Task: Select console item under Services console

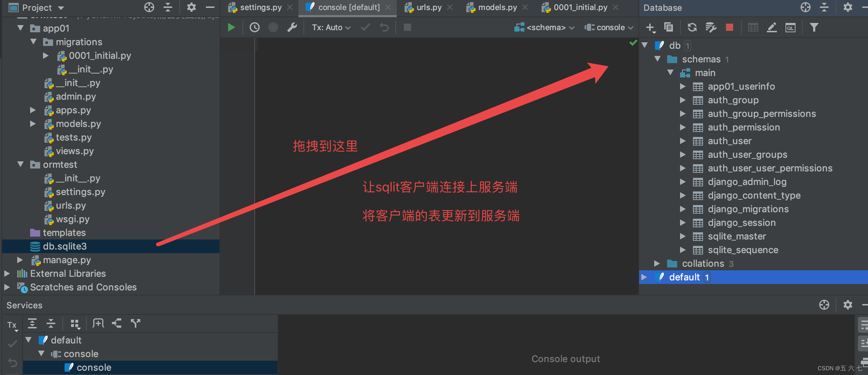Action: tap(150, 367)
